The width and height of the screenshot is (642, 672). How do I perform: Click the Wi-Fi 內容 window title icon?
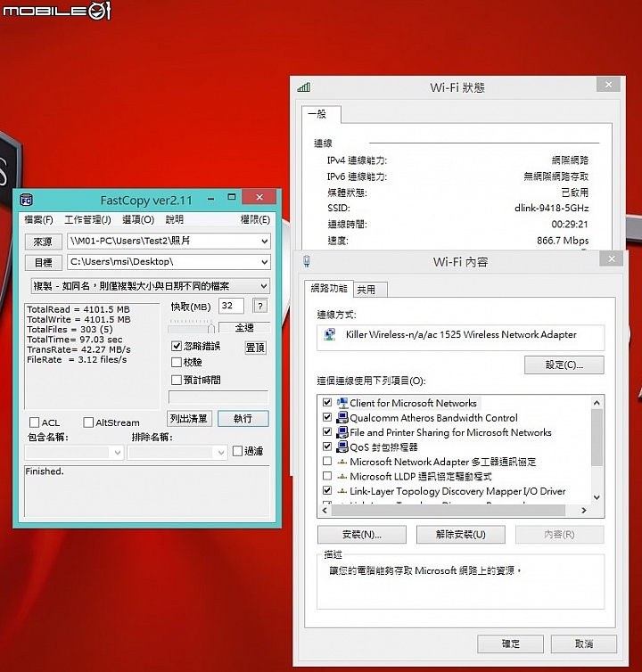pyautogui.click(x=307, y=261)
